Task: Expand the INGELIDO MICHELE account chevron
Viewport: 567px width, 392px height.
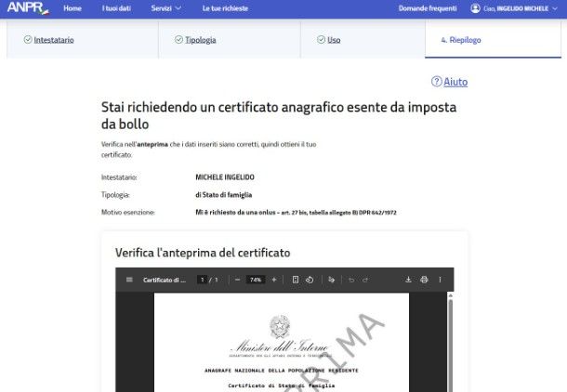Action: click(555, 8)
